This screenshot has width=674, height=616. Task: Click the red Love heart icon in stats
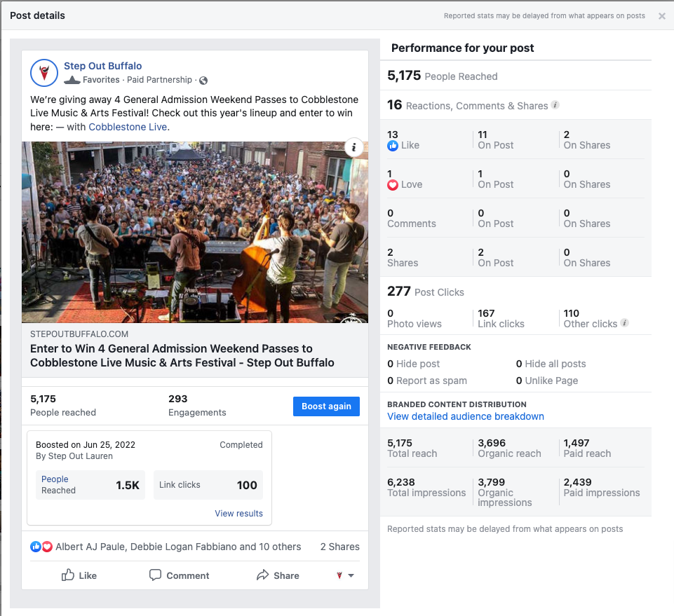click(393, 185)
